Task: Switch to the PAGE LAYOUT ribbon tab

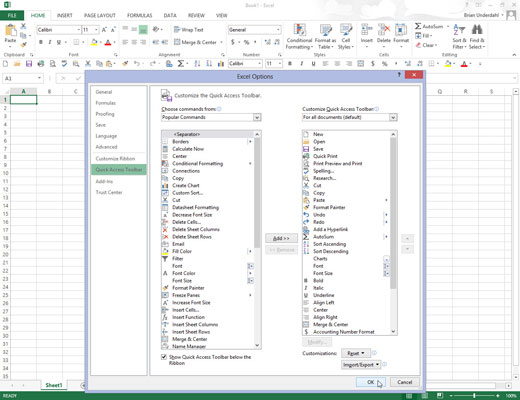Action: [x=100, y=15]
